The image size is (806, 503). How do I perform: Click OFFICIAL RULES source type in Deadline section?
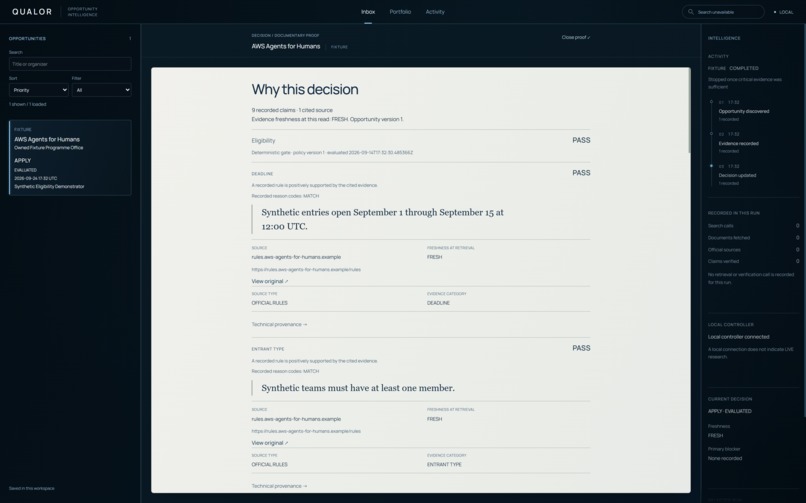point(269,303)
